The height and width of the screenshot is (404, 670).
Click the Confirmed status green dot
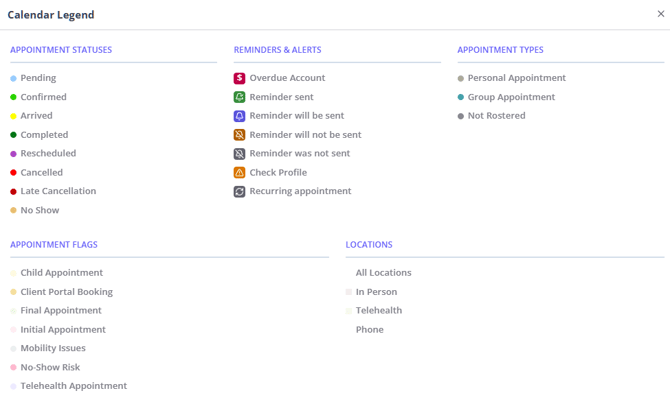click(13, 97)
